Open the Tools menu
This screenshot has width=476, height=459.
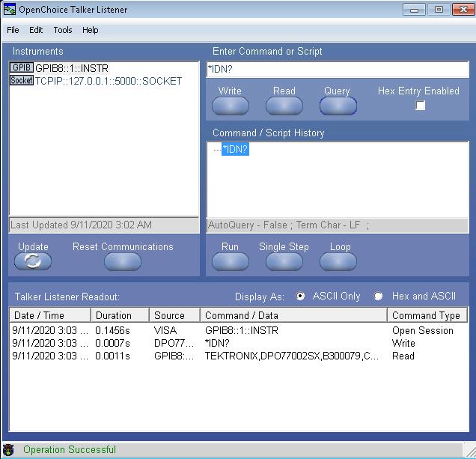63,30
